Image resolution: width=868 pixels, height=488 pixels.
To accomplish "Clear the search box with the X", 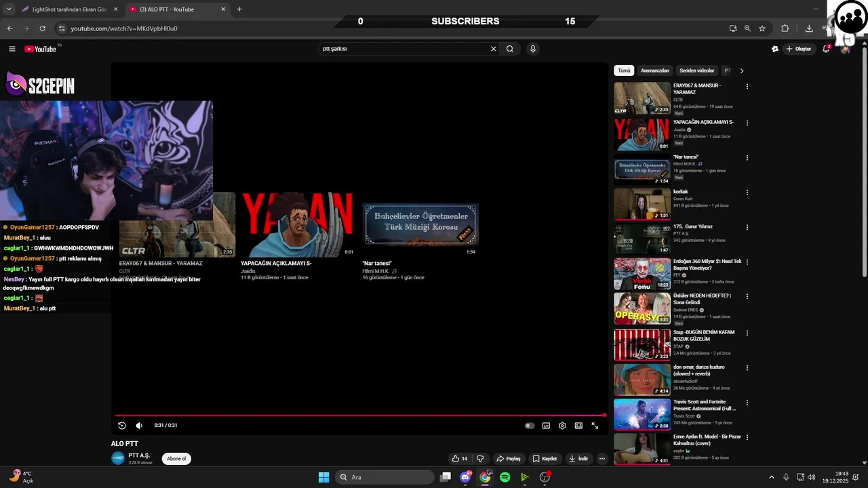I will pyautogui.click(x=494, y=49).
